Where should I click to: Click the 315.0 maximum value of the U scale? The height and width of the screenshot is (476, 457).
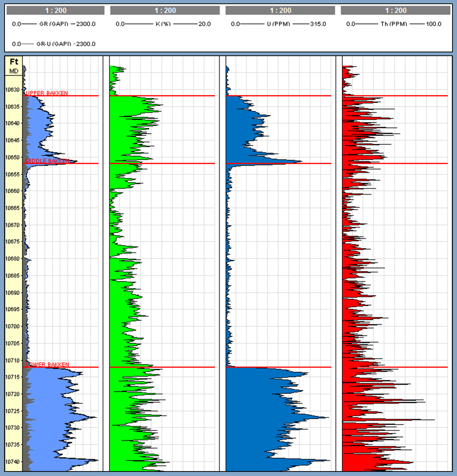click(x=318, y=24)
